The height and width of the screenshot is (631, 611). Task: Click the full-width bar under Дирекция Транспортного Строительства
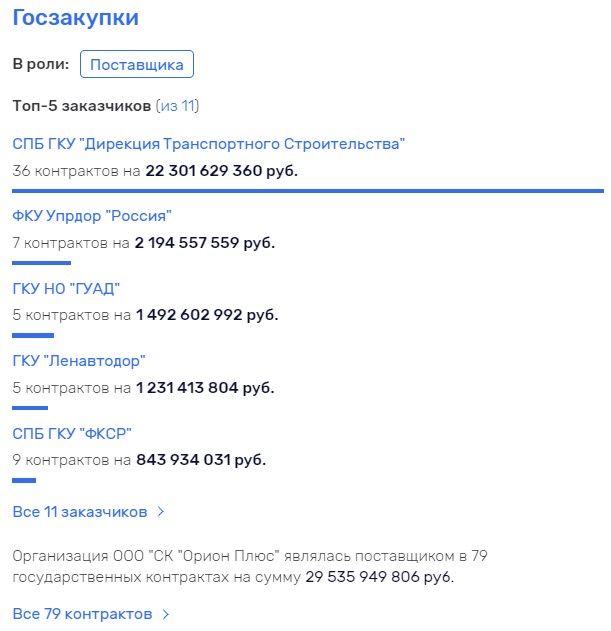(308, 191)
